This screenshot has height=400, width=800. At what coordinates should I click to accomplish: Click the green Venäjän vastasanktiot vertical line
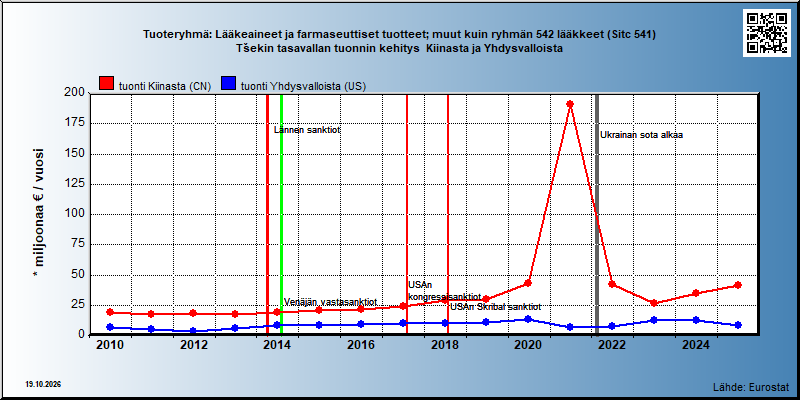pyautogui.click(x=281, y=214)
